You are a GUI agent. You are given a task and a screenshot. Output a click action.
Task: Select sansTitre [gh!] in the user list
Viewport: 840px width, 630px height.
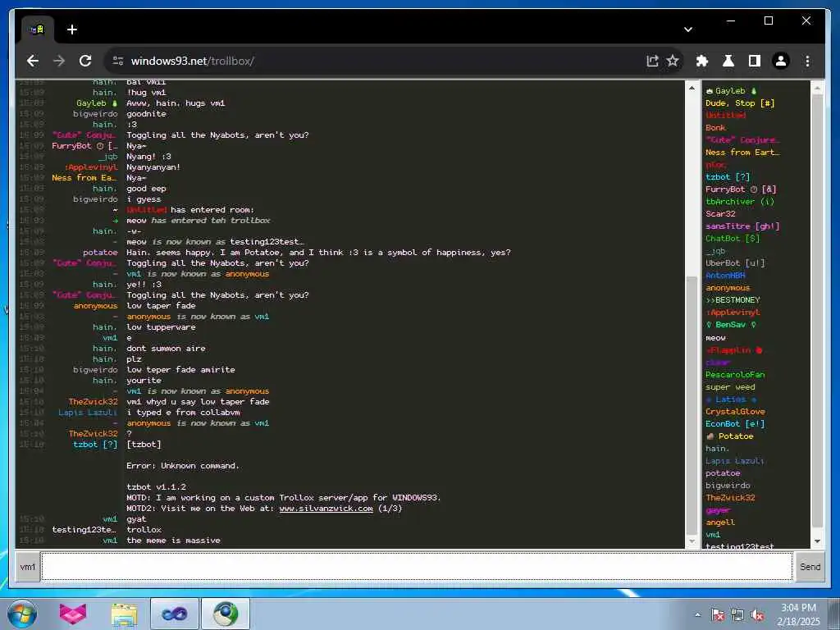(x=742, y=226)
